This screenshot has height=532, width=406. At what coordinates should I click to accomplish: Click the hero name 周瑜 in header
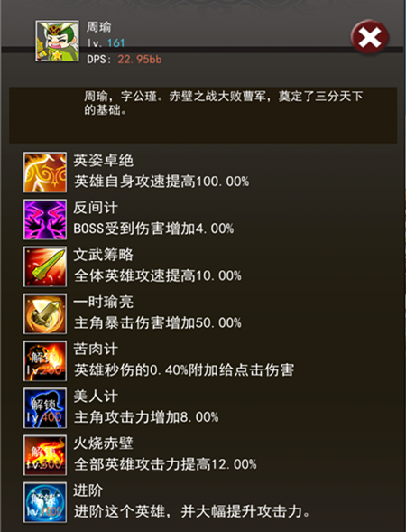click(98, 27)
